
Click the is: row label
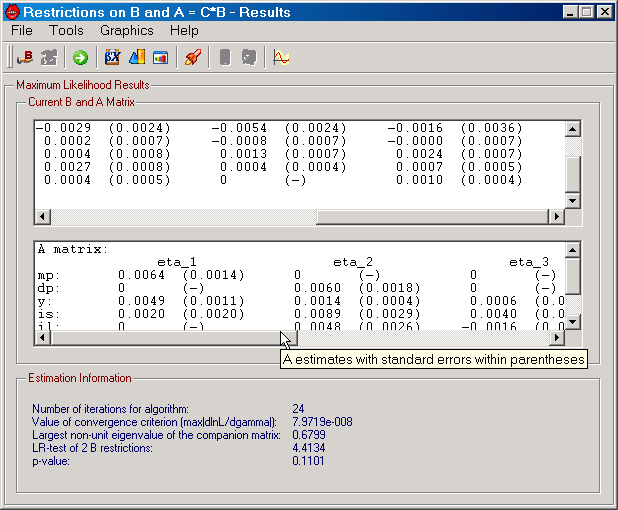pyautogui.click(x=48, y=314)
